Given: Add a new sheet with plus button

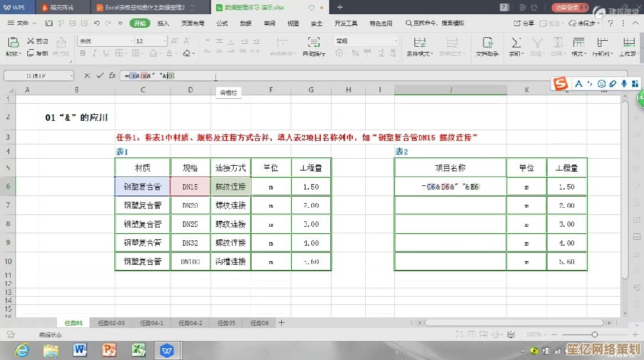Looking at the screenshot, I should coord(282,323).
